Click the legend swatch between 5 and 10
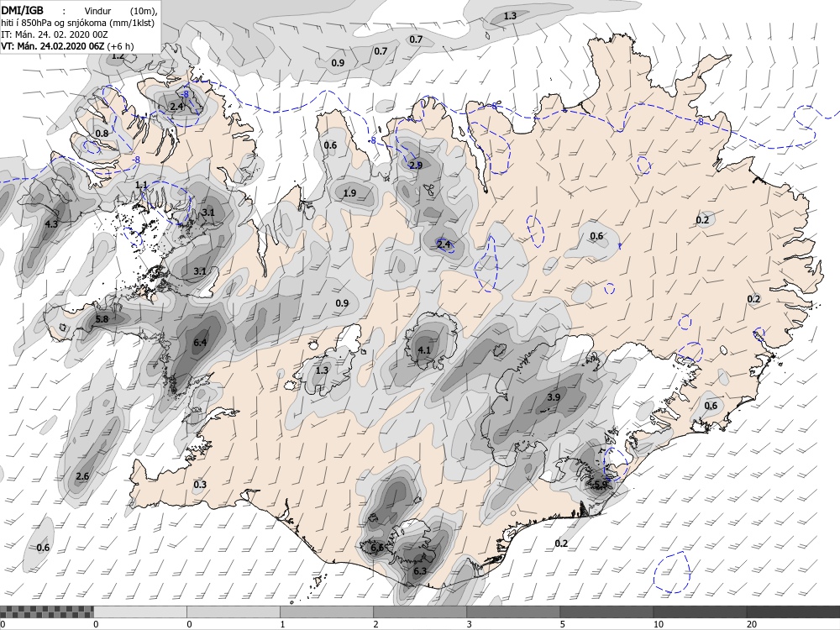Viewport: 840px width, 630px height. (x=606, y=612)
